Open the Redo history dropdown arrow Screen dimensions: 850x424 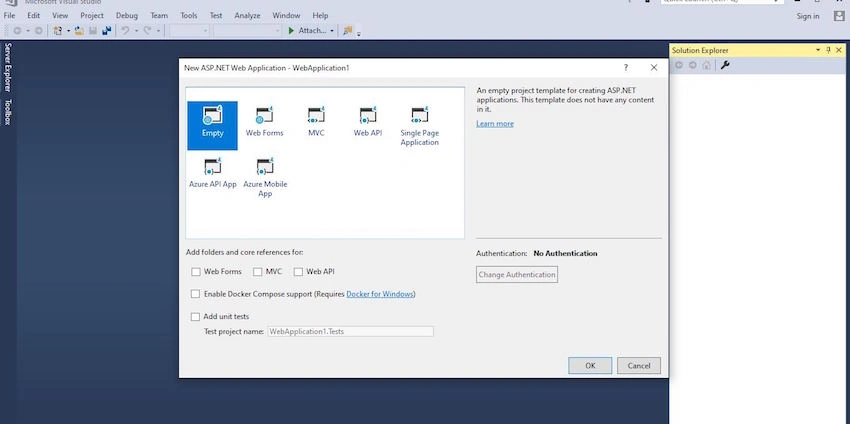[x=158, y=31]
